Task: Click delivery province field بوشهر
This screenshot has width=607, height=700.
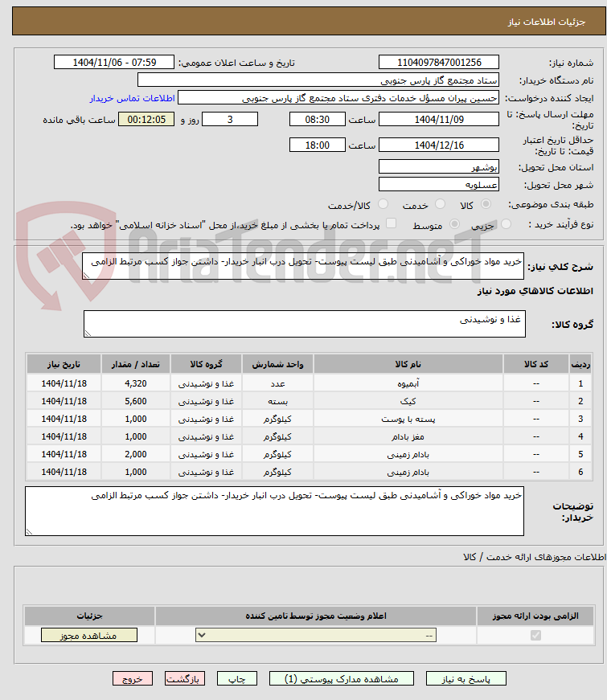Action: point(439,167)
